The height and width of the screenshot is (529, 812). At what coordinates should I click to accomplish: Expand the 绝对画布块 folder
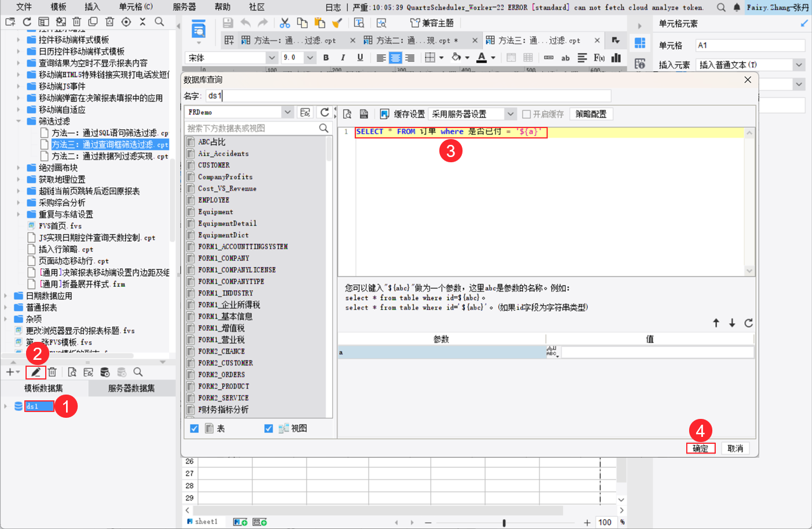coord(19,167)
